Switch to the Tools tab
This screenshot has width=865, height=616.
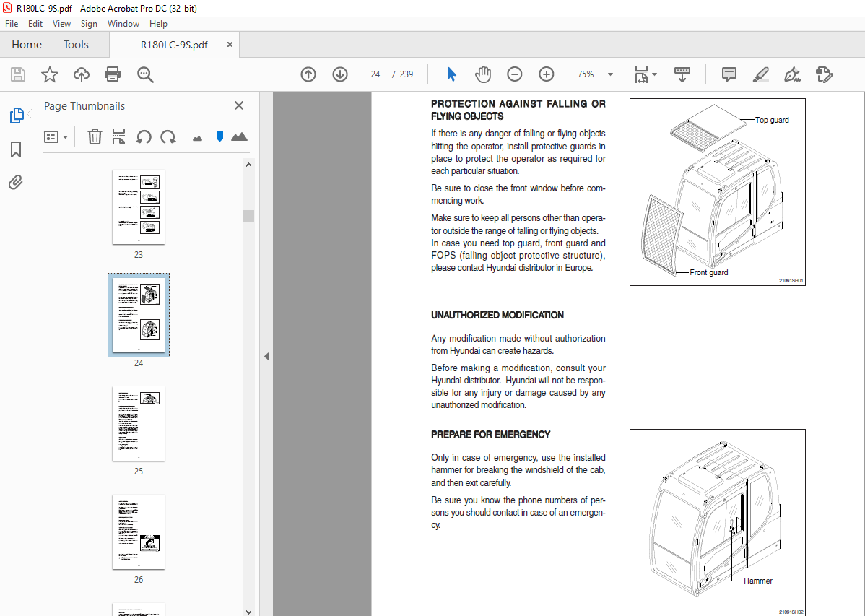pos(76,45)
